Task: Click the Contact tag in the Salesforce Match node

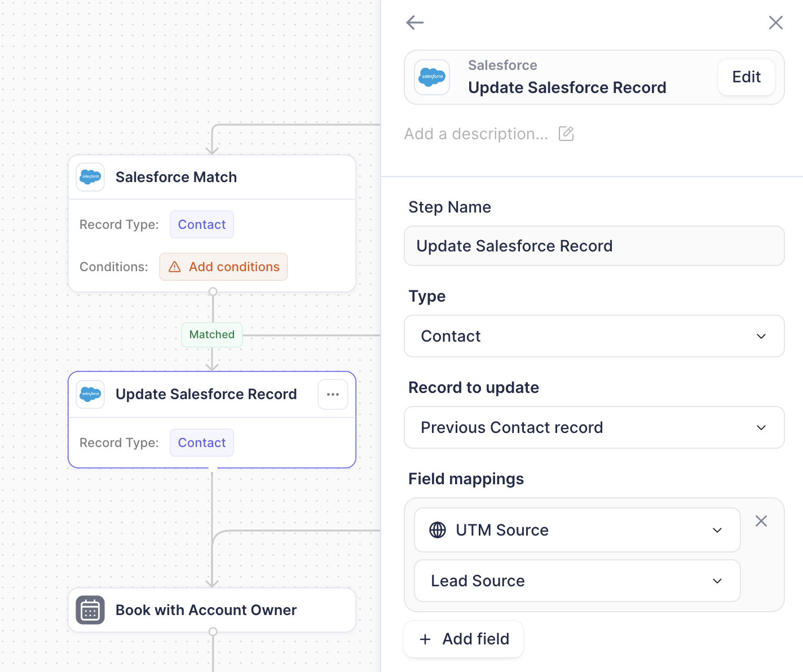Action: point(202,224)
